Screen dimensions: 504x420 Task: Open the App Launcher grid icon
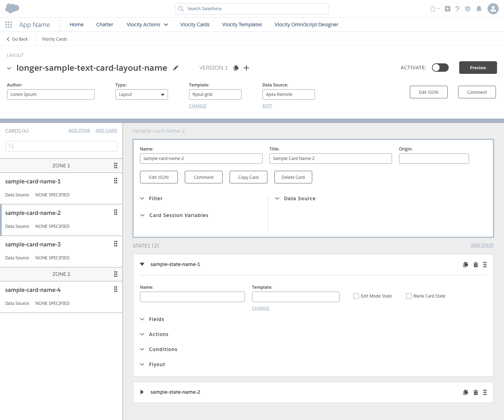9,24
